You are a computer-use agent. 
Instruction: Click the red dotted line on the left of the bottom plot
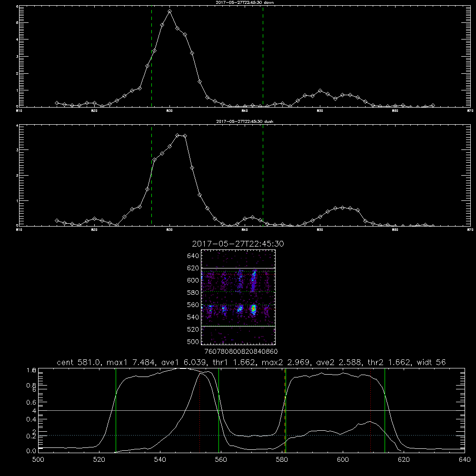[199, 410]
